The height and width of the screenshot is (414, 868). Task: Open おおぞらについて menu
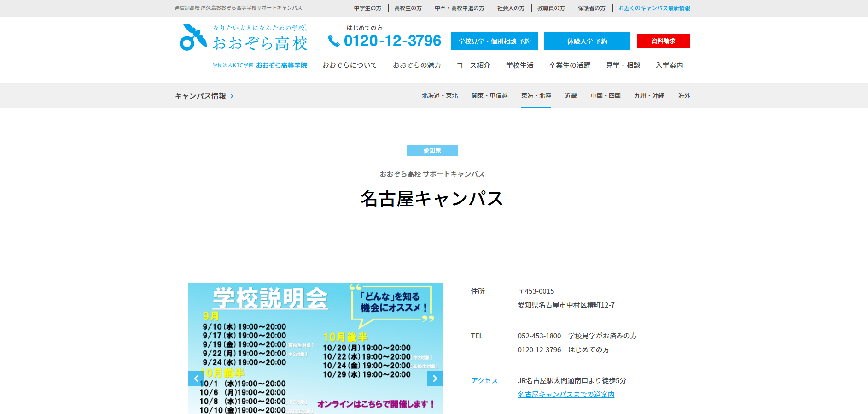[350, 65]
